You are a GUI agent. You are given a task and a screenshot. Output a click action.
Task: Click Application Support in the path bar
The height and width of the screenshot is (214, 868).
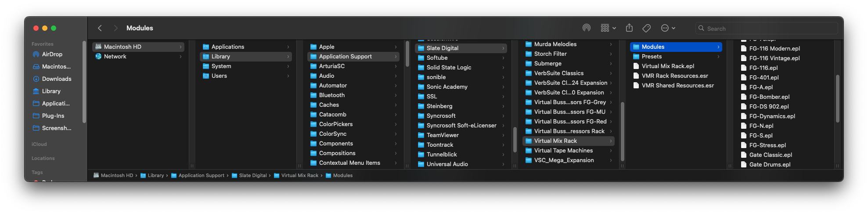201,176
